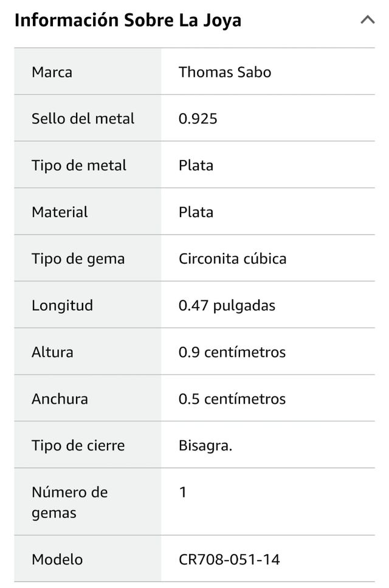Select the Plata value under Tipo de metal
This screenshot has width=389, height=588.
[195, 165]
